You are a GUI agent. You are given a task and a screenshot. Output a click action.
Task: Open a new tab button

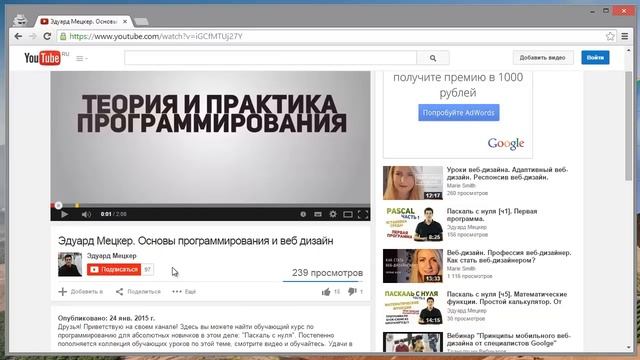click(x=141, y=22)
